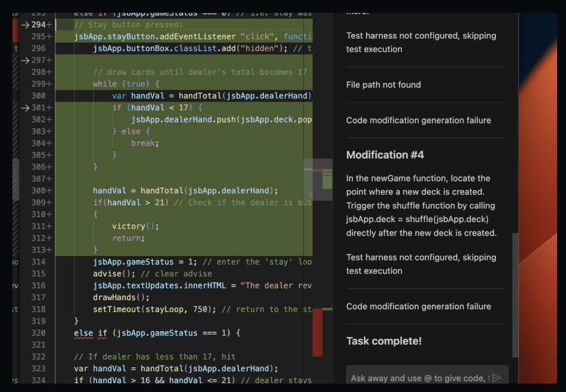Select the 'Modification #4' heading
Screen dimensions: 566x392
(385, 155)
